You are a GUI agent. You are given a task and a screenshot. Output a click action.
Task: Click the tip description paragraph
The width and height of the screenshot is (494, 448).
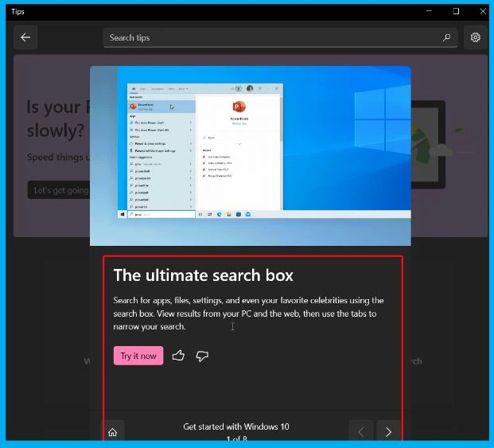pos(248,314)
